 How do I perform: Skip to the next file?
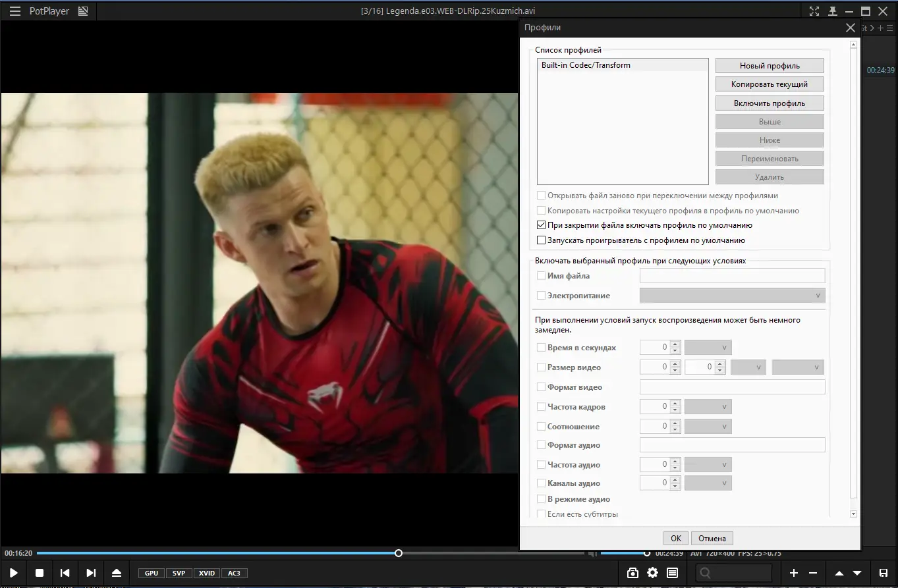(x=91, y=573)
